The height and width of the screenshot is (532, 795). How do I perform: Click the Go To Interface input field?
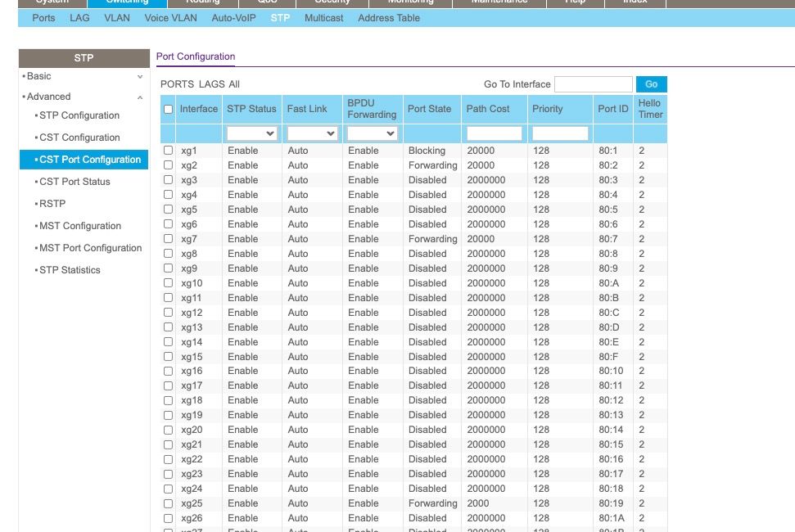coord(594,84)
